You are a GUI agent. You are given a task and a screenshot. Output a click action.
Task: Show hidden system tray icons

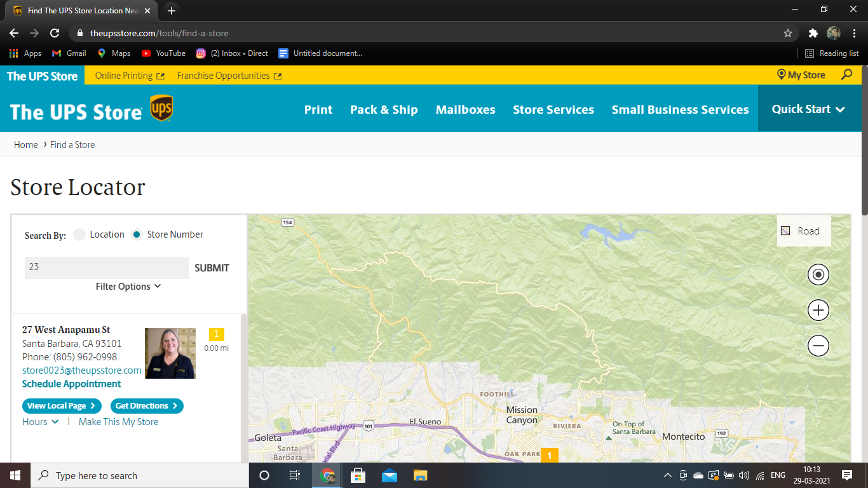click(x=667, y=475)
